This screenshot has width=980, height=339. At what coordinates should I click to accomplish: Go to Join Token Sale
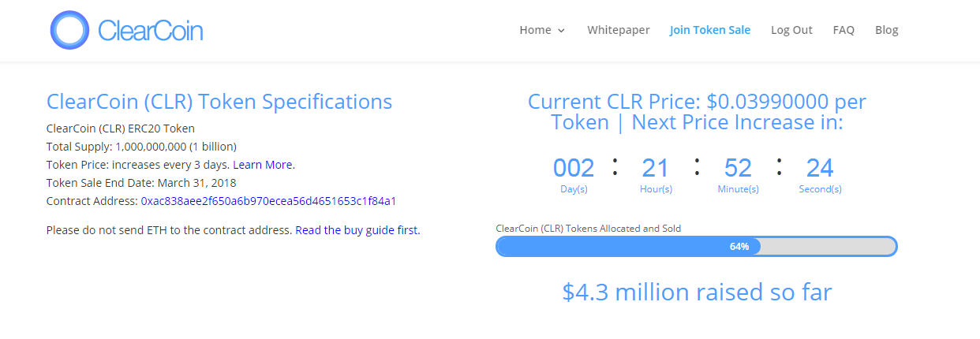pos(709,30)
